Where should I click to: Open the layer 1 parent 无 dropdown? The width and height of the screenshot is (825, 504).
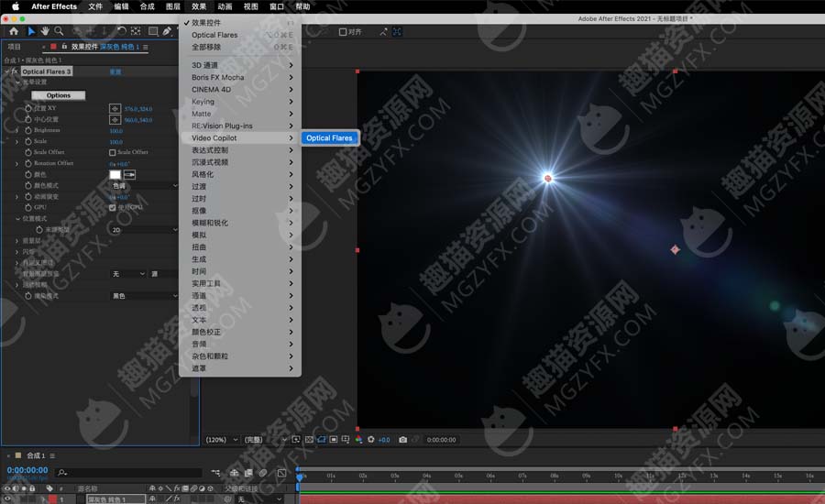pos(260,499)
